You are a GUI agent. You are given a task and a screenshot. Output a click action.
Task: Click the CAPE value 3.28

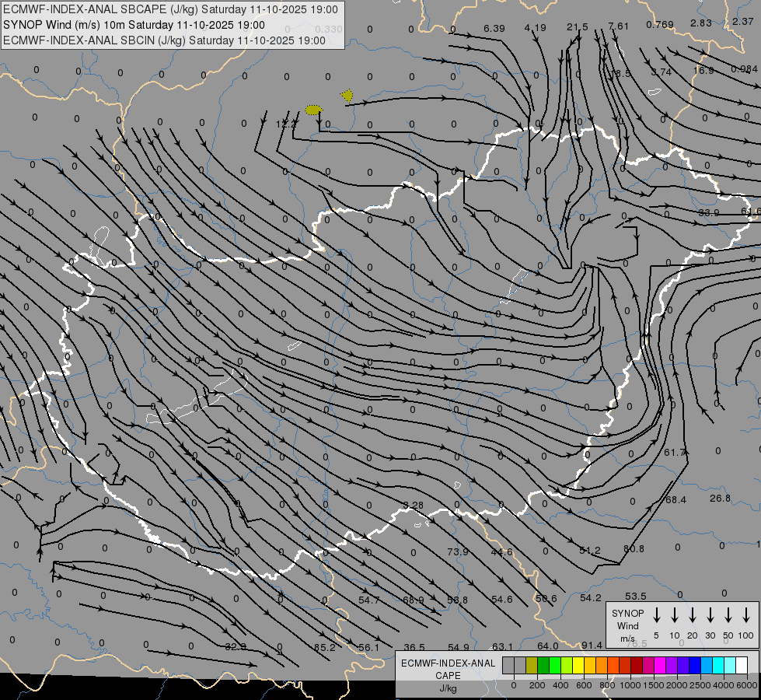[x=413, y=506]
